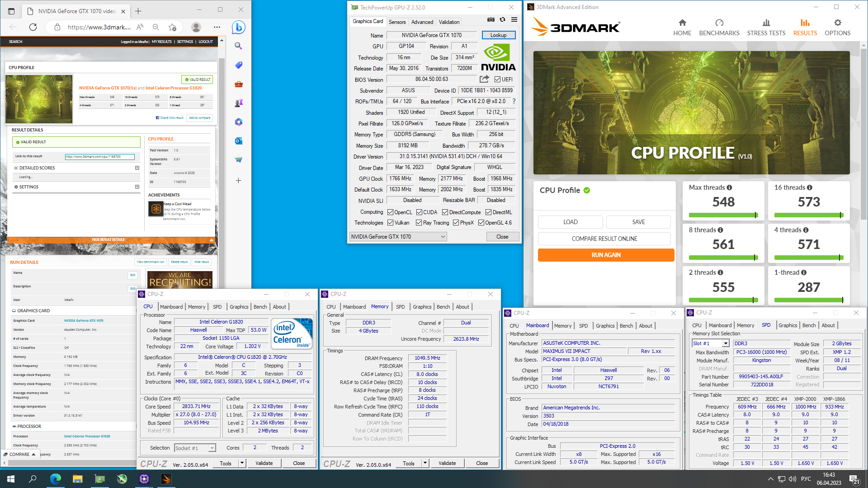Toggle the PhysX checkbox
This screenshot has width=868, height=488.
pos(456,223)
